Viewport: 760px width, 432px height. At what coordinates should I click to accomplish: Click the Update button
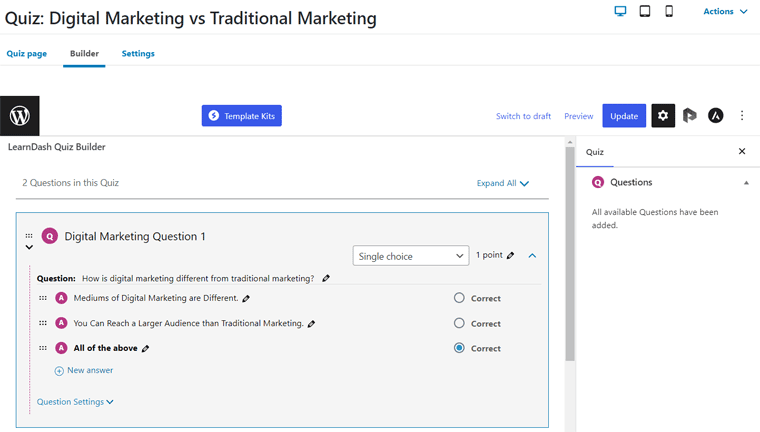(x=624, y=116)
